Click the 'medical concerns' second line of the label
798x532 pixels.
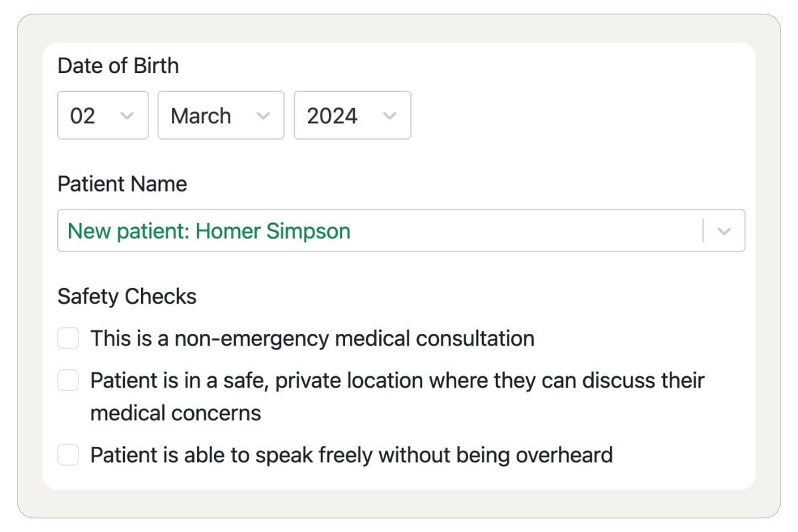[x=176, y=413]
